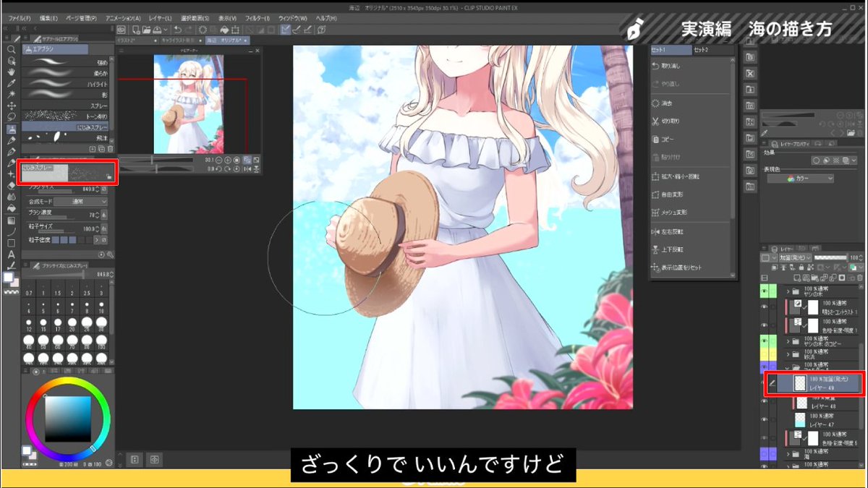Select the Eyedropper tool in left toolbar
The height and width of the screenshot is (488, 868).
click(12, 83)
